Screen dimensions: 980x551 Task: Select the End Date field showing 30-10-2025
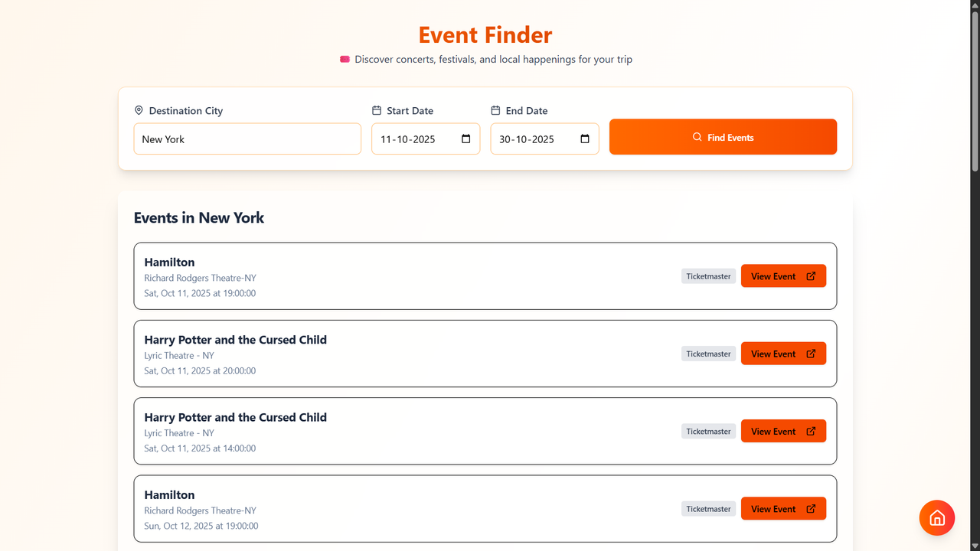click(544, 139)
